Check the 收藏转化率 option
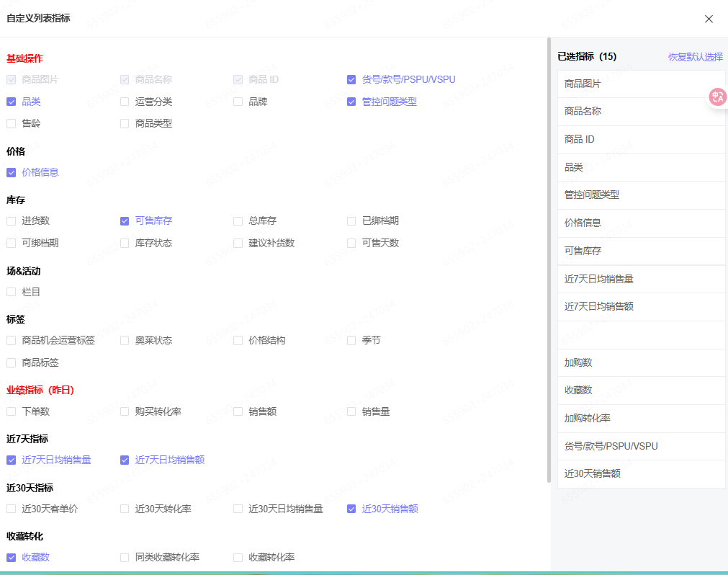The image size is (728, 575). pos(238,557)
